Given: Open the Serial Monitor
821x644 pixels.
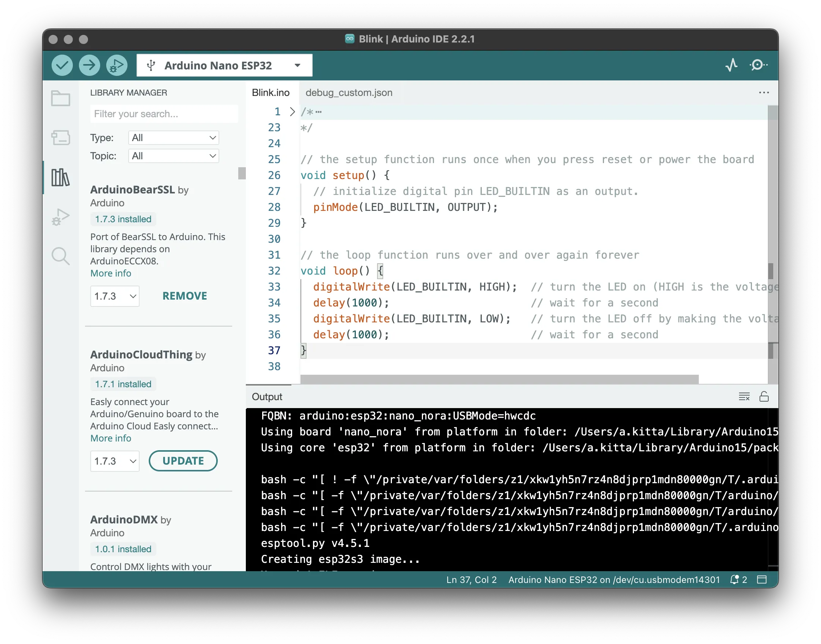Looking at the screenshot, I should click(x=758, y=65).
